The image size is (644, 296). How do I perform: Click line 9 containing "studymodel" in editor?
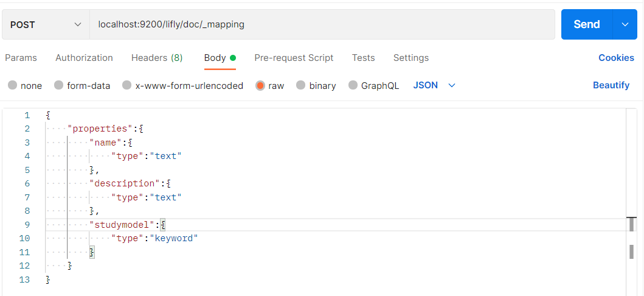(x=127, y=225)
